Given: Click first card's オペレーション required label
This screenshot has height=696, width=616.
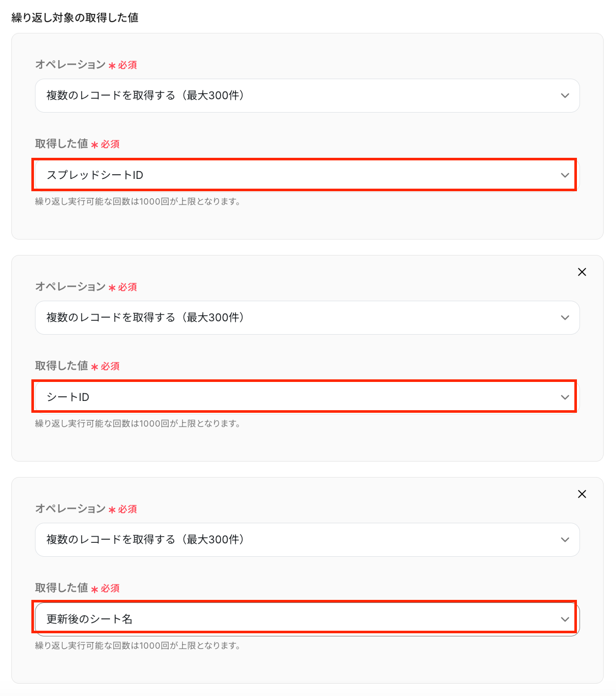Looking at the screenshot, I should tap(86, 65).
